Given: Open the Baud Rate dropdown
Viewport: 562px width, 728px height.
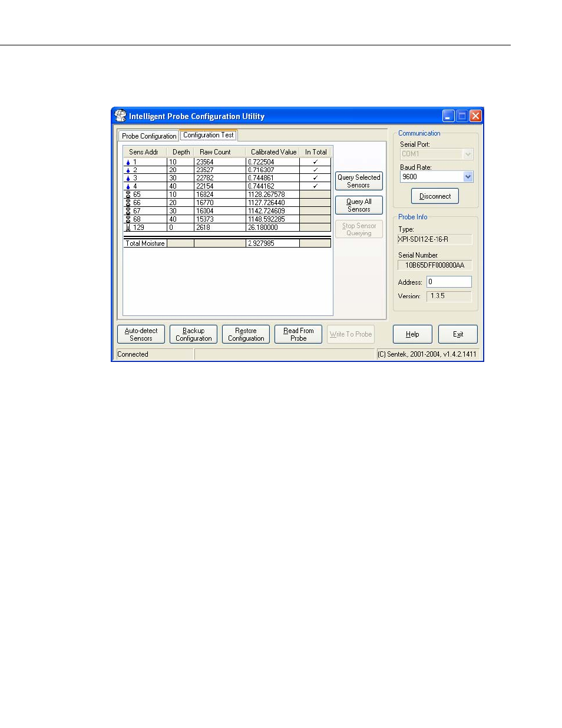Looking at the screenshot, I should click(x=468, y=177).
